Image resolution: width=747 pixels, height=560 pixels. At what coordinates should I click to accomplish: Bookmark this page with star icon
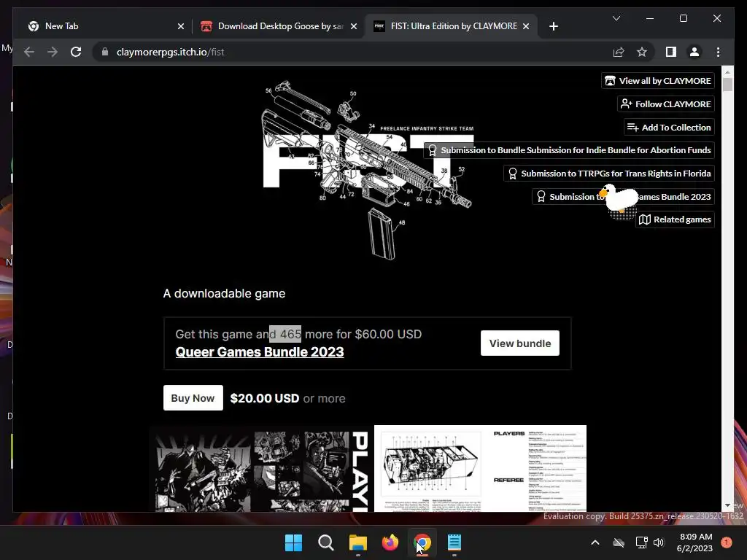tap(642, 52)
